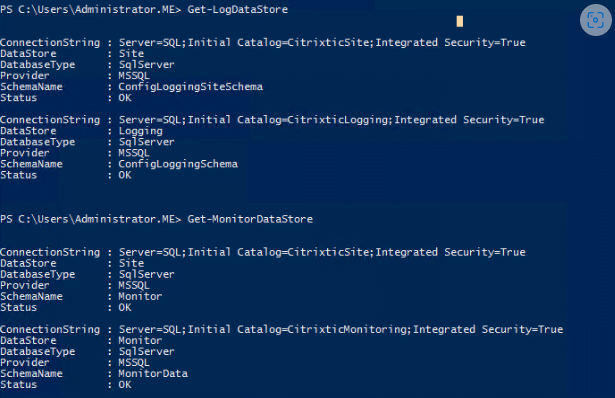Click the DataStore value Logging
Screen dimensions: 615x398
[x=140, y=131]
